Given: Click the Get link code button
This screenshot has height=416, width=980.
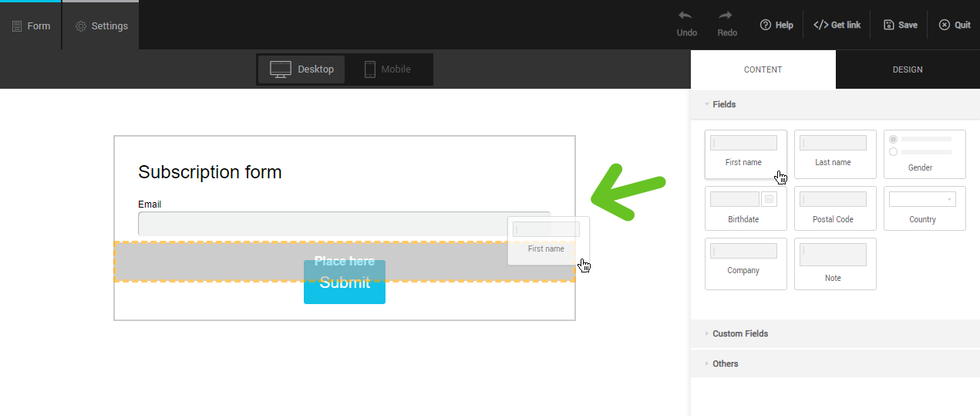Looking at the screenshot, I should coord(837,25).
